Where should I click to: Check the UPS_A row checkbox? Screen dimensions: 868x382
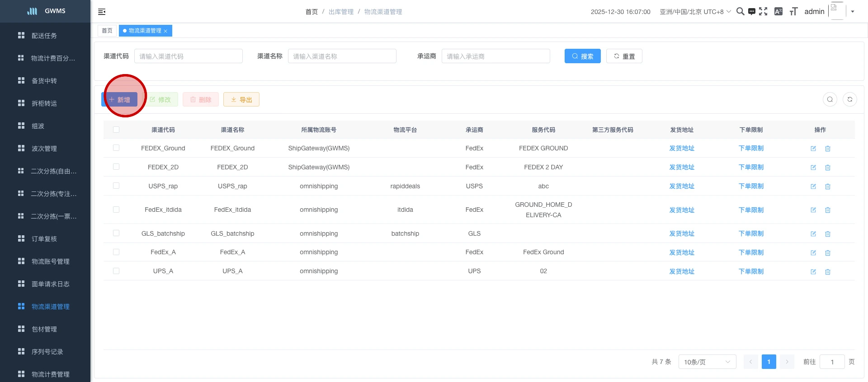coord(116,271)
